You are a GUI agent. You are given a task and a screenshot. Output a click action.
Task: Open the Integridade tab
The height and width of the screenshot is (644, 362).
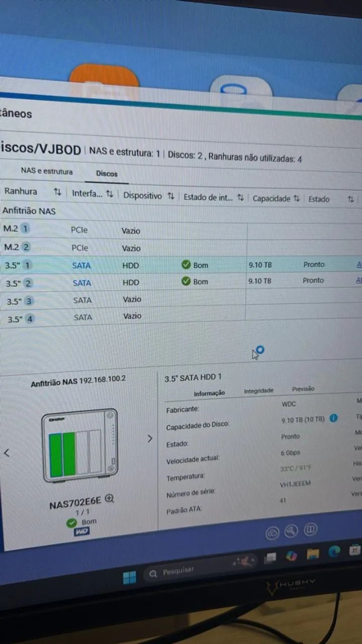[259, 390]
